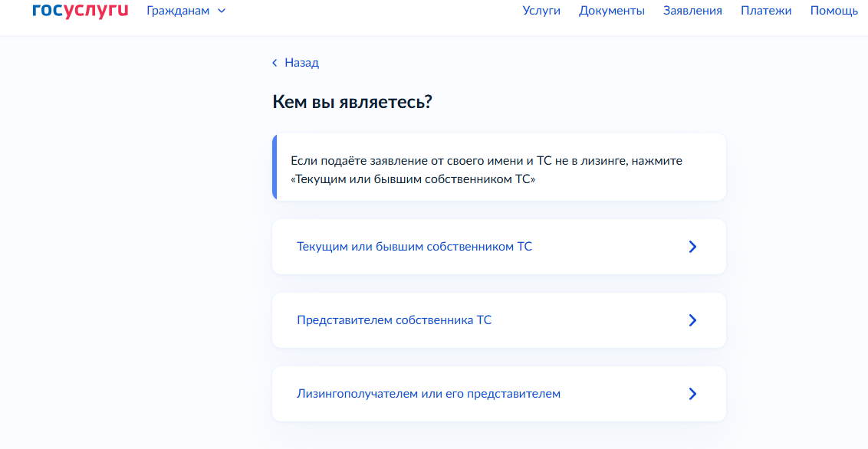Open the Госуслуги home logo
Screen dimensions: 868x449
pyautogui.click(x=81, y=11)
